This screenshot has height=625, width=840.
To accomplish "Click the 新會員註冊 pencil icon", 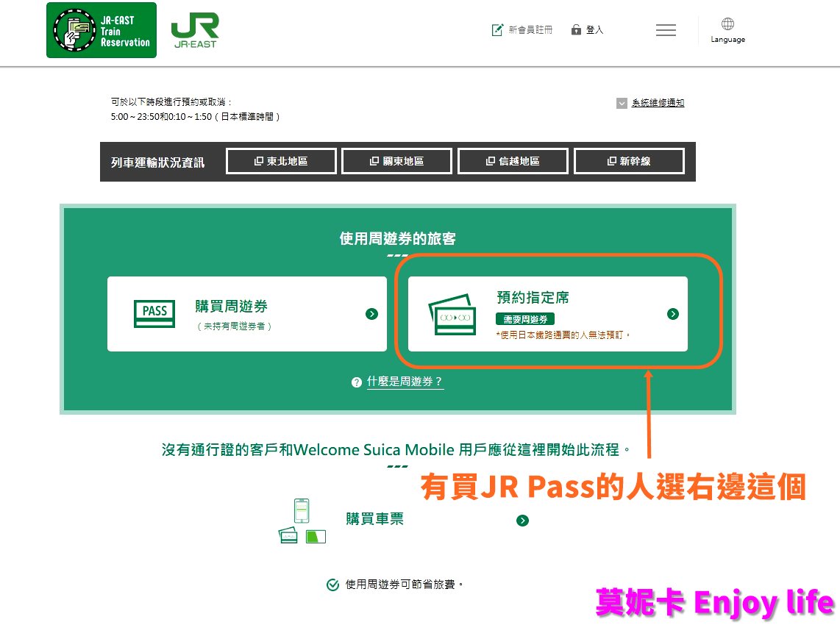I will [x=497, y=30].
